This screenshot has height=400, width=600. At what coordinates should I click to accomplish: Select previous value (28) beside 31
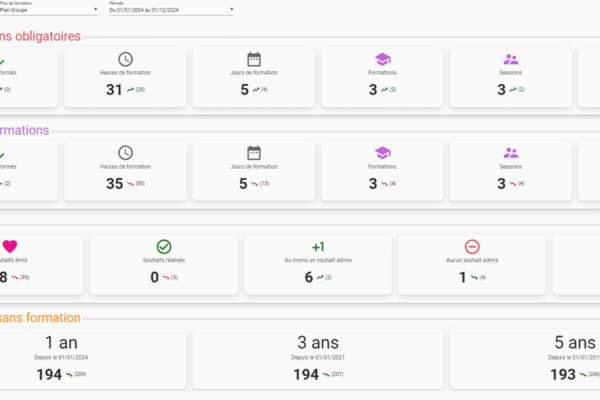tap(140, 90)
